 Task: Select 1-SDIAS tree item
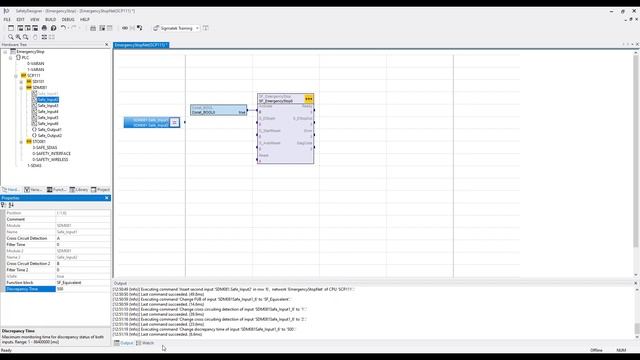point(34,166)
